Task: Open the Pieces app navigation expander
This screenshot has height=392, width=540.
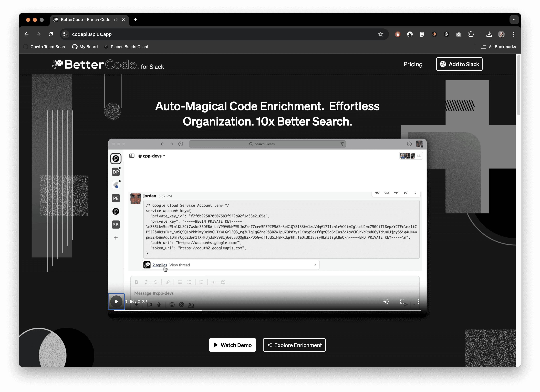Action: pos(132,156)
